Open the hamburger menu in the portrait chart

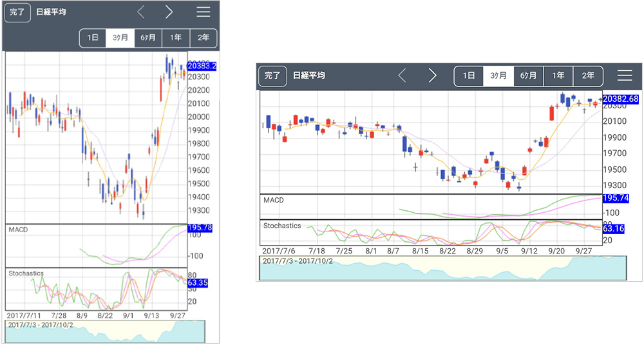click(x=204, y=12)
